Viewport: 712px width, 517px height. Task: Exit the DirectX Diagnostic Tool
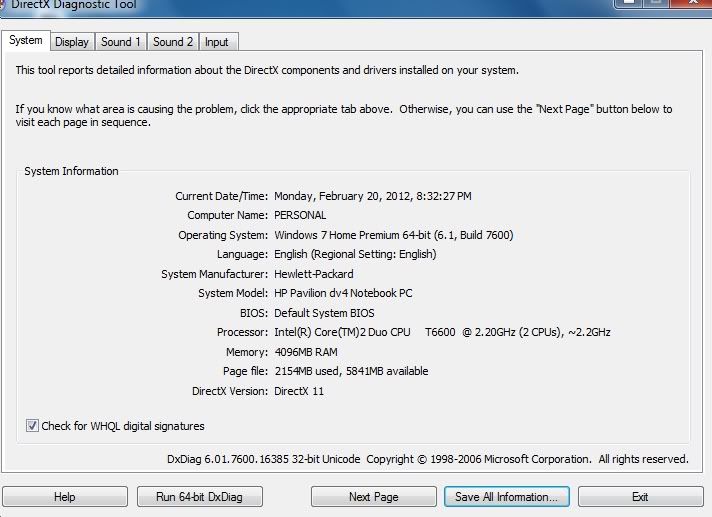coord(639,497)
